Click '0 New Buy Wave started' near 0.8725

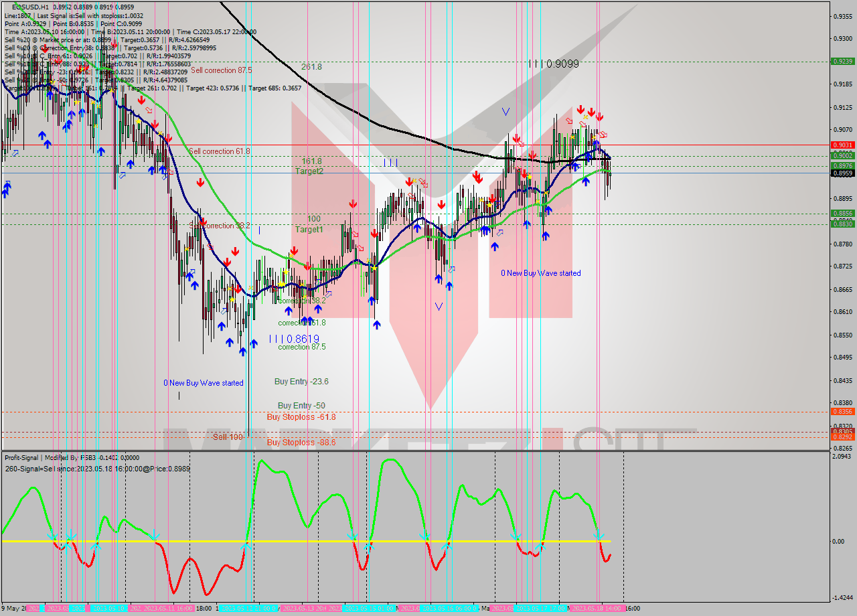(x=541, y=273)
